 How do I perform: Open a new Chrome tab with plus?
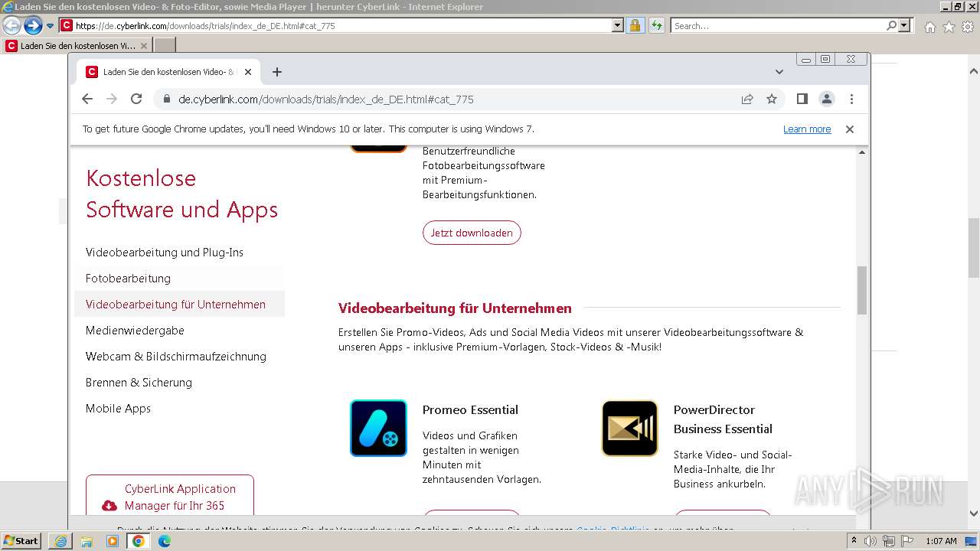(277, 72)
